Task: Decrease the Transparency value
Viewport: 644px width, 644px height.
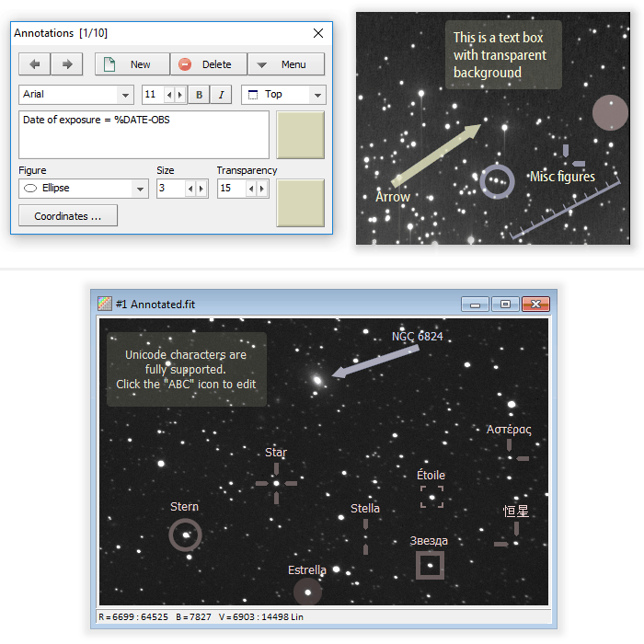Action: point(250,189)
